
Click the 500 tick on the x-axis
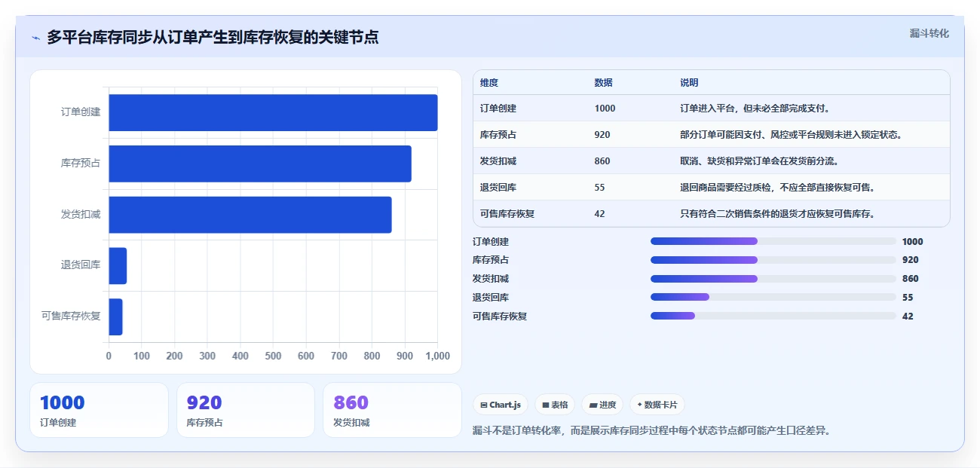click(x=273, y=356)
